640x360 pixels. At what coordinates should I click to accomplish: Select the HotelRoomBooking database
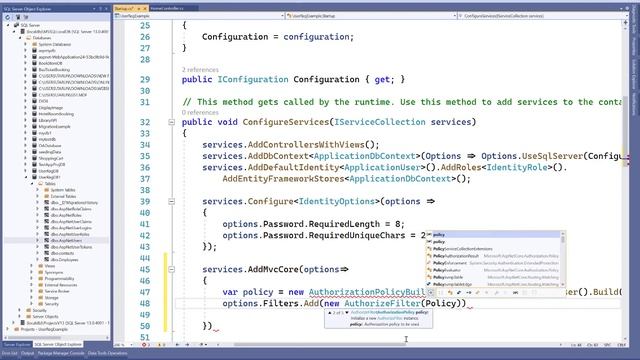click(x=56, y=114)
